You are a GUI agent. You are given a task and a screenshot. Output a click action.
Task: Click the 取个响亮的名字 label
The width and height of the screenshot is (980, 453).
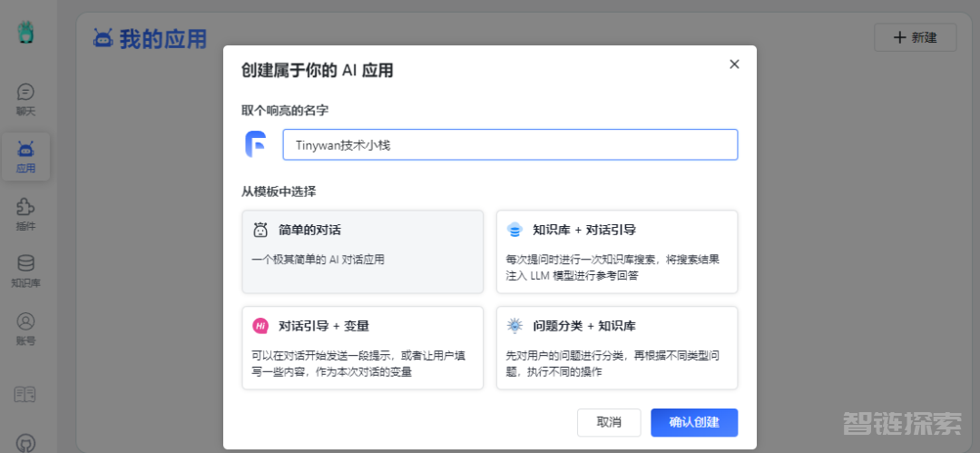(285, 110)
